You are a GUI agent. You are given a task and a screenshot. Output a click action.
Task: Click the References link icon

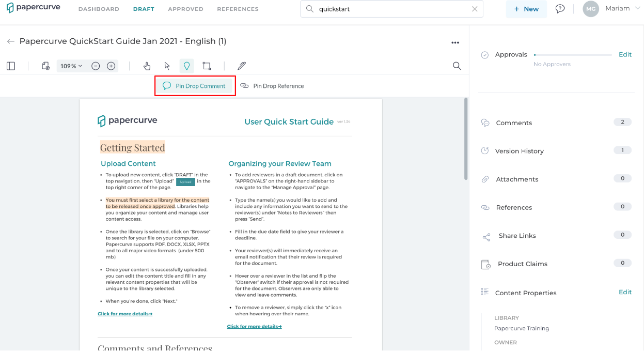[x=485, y=207]
